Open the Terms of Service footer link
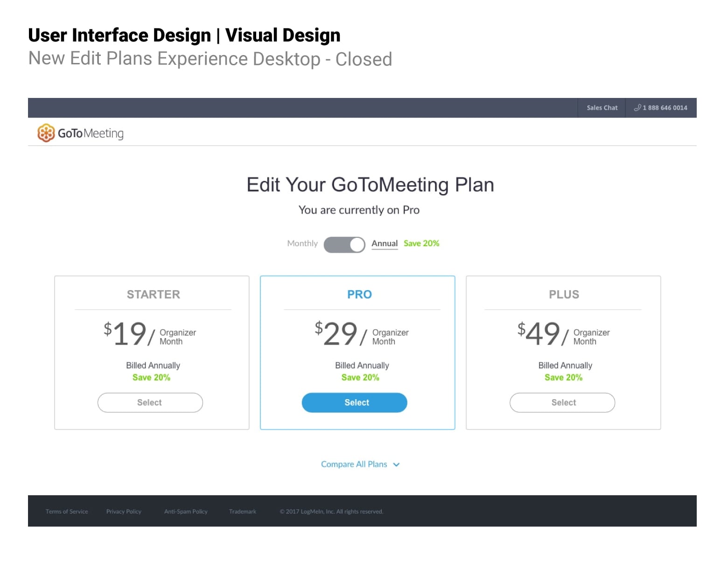 (x=67, y=512)
